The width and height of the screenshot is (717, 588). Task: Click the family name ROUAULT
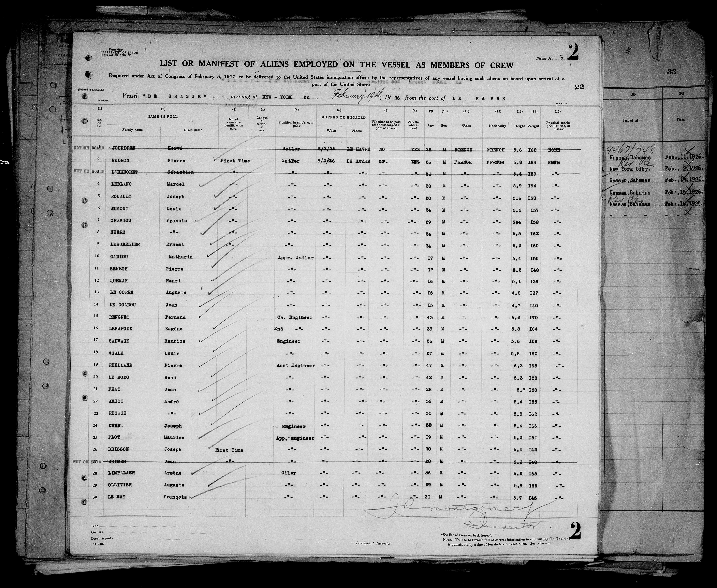[x=121, y=196]
